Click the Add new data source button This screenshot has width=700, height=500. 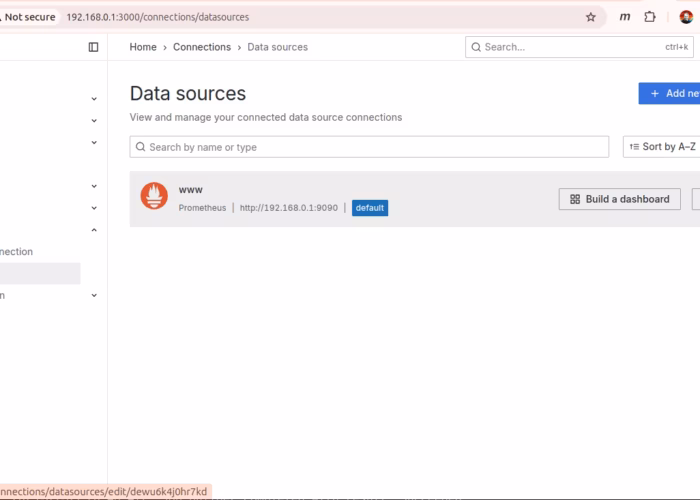pos(669,93)
